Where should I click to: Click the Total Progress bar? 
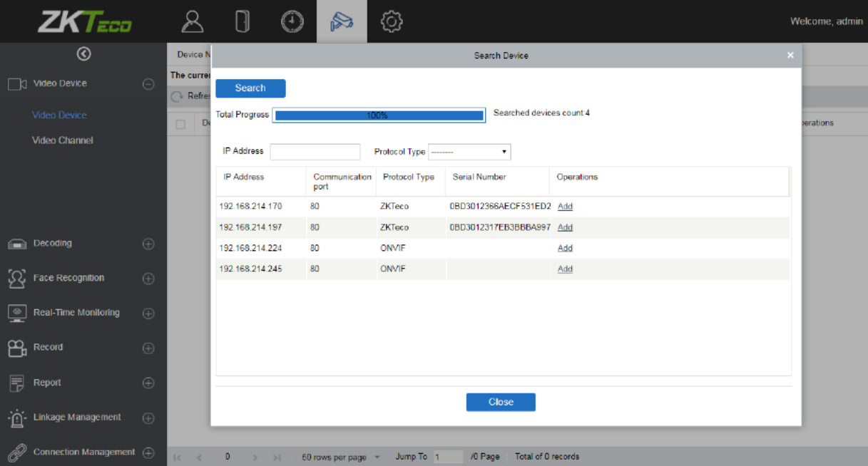[x=379, y=115]
